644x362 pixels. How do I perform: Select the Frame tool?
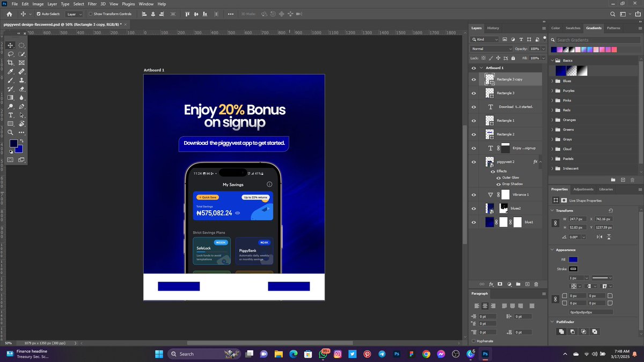[x=21, y=63]
